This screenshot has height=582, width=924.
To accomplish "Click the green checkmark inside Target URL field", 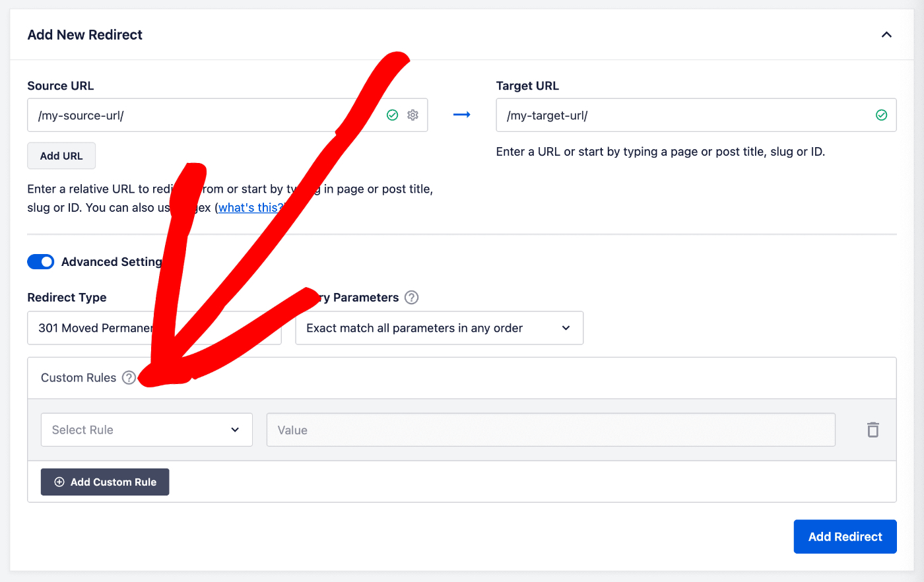I will click(881, 114).
